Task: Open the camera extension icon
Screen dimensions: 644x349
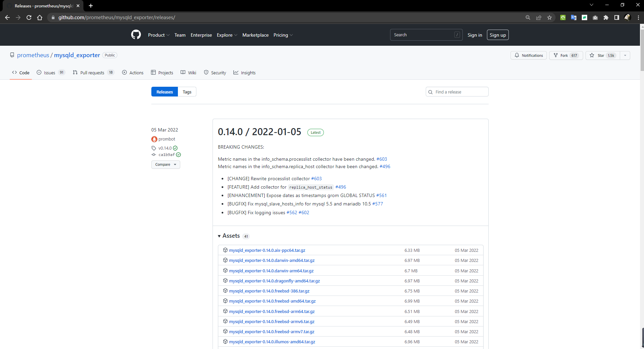Action: [595, 17]
